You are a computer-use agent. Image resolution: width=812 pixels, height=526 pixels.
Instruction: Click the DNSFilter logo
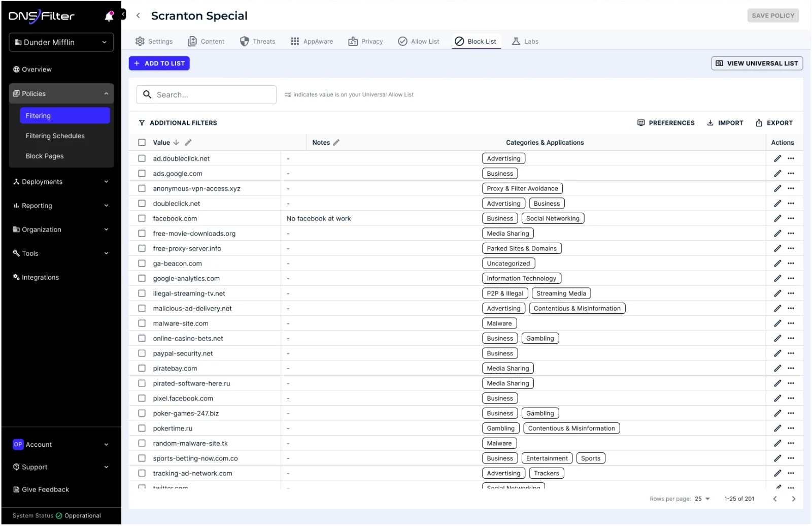click(42, 16)
